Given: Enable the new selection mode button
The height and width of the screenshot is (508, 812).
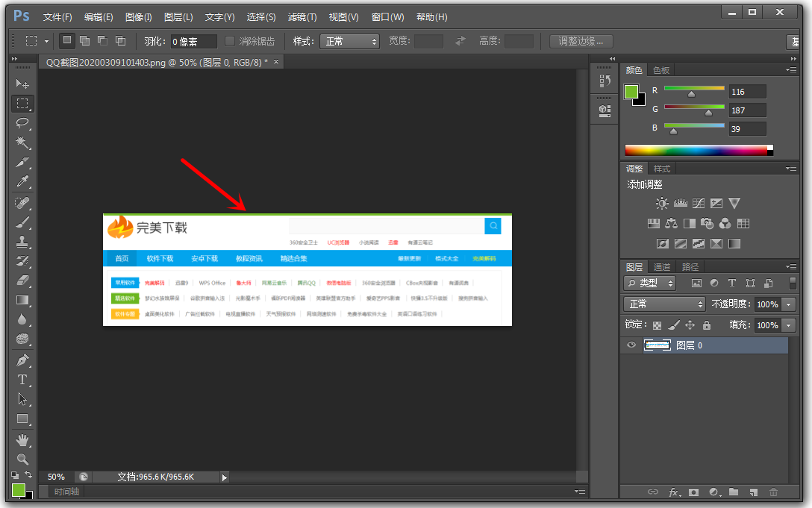Looking at the screenshot, I should point(67,40).
